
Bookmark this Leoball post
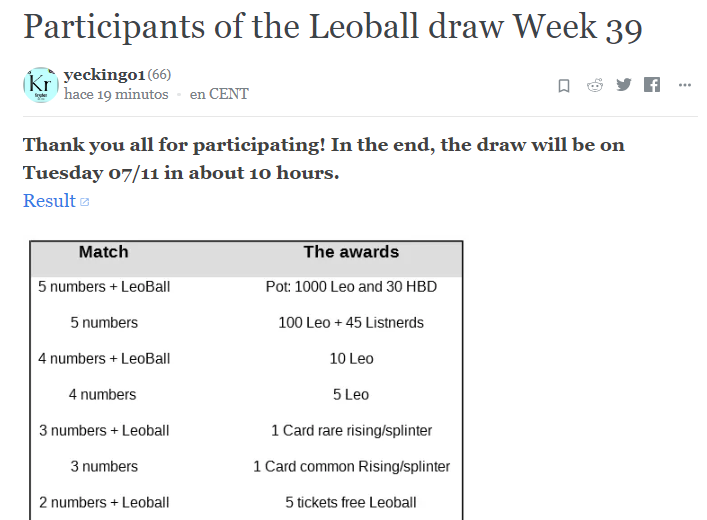coord(564,85)
